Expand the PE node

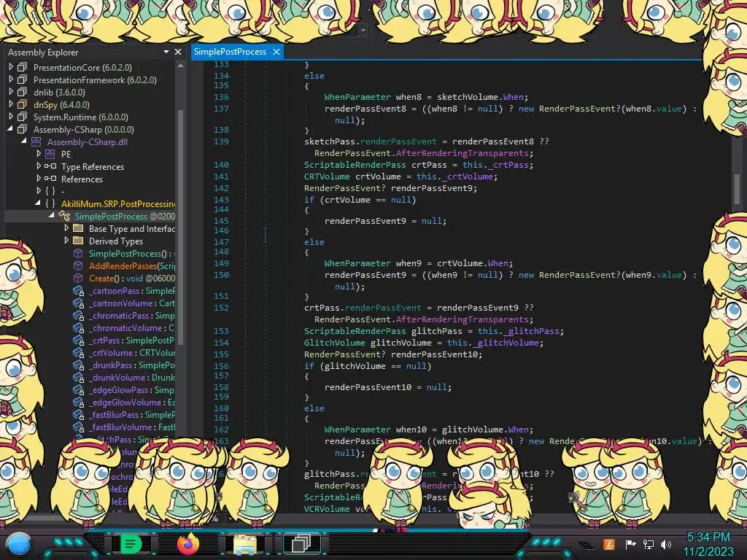[39, 154]
